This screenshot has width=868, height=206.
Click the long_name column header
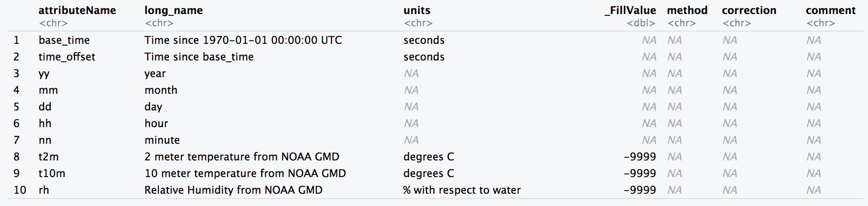point(173,11)
